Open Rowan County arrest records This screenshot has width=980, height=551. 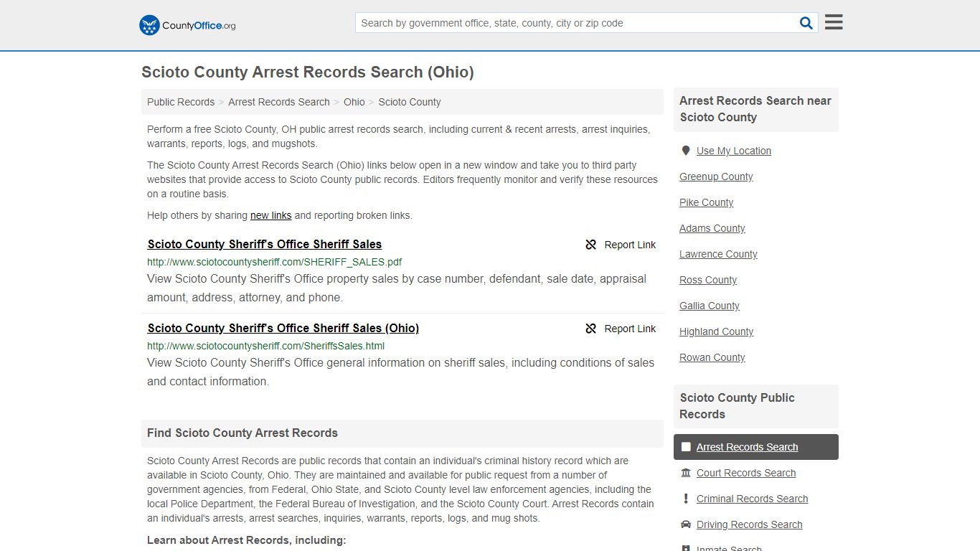coord(712,357)
